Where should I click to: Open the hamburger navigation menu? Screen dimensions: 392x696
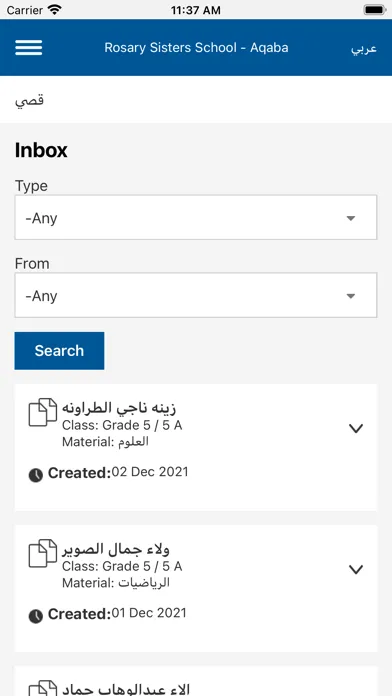tap(29, 47)
